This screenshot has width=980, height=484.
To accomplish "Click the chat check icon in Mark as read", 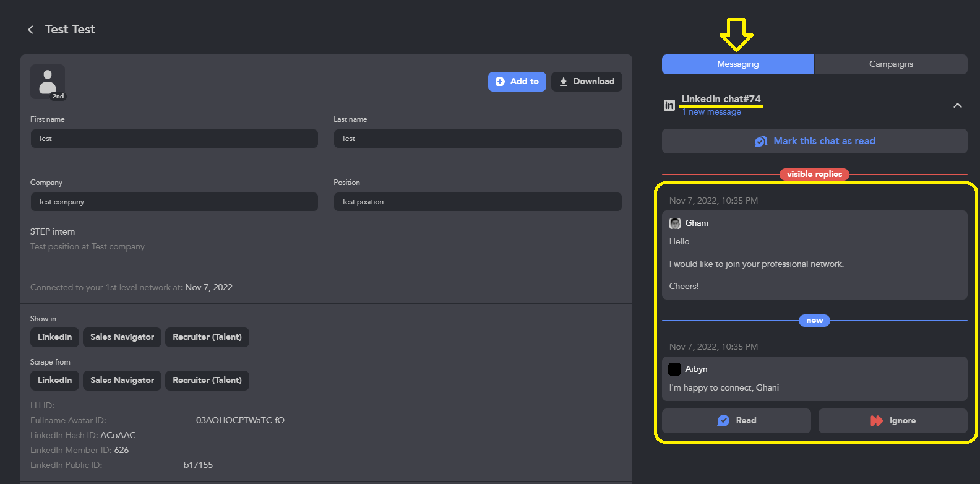I will [x=761, y=141].
